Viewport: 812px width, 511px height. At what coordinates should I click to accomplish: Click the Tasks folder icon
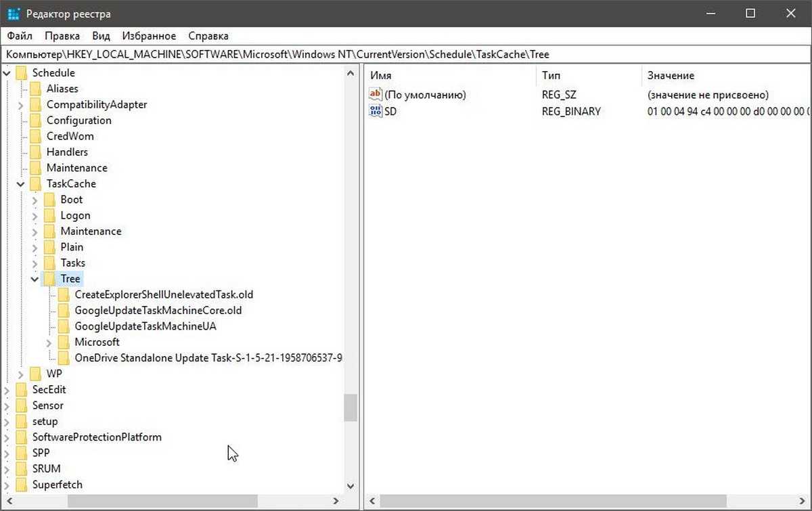click(49, 263)
